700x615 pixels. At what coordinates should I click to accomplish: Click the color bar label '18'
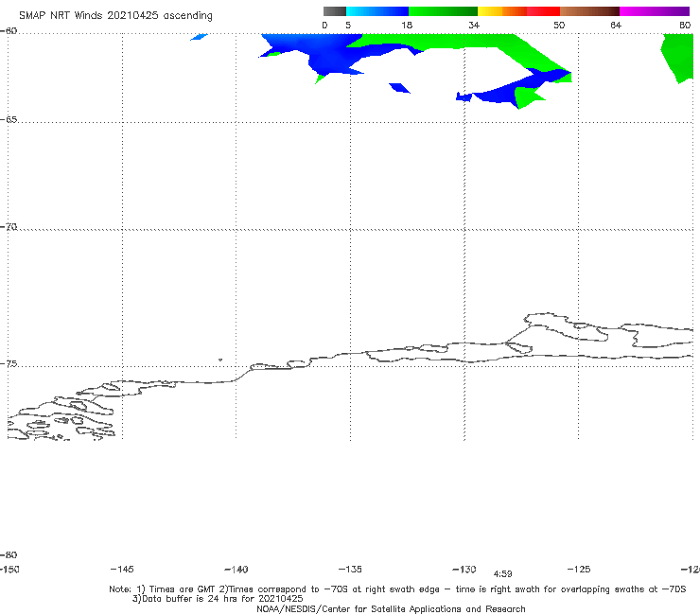[x=407, y=25]
